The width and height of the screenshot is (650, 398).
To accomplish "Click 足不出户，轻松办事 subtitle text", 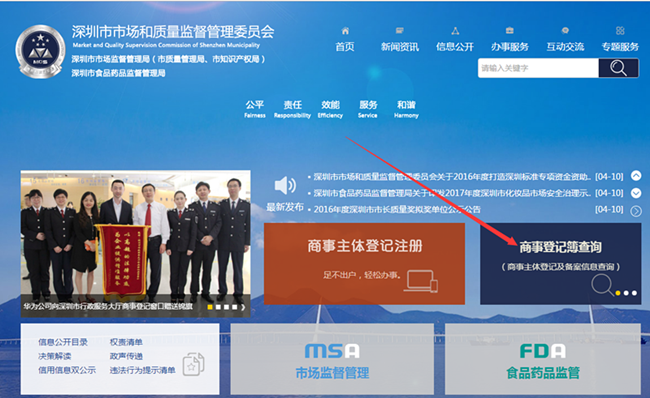I will pyautogui.click(x=362, y=275).
